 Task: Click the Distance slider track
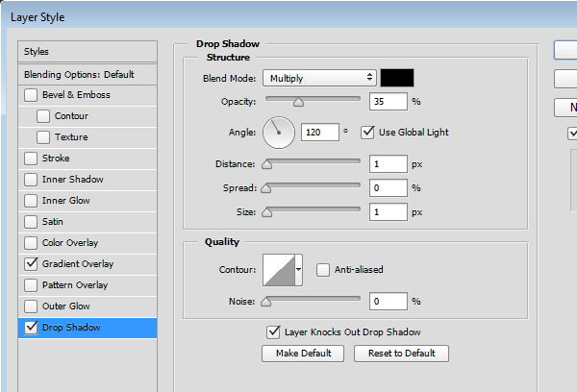314,163
